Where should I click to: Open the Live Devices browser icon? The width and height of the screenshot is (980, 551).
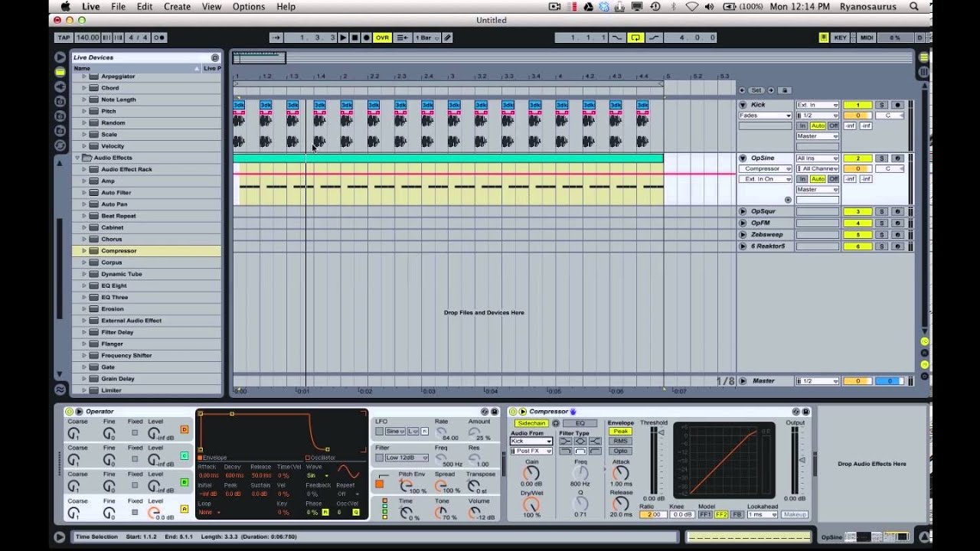(x=60, y=72)
